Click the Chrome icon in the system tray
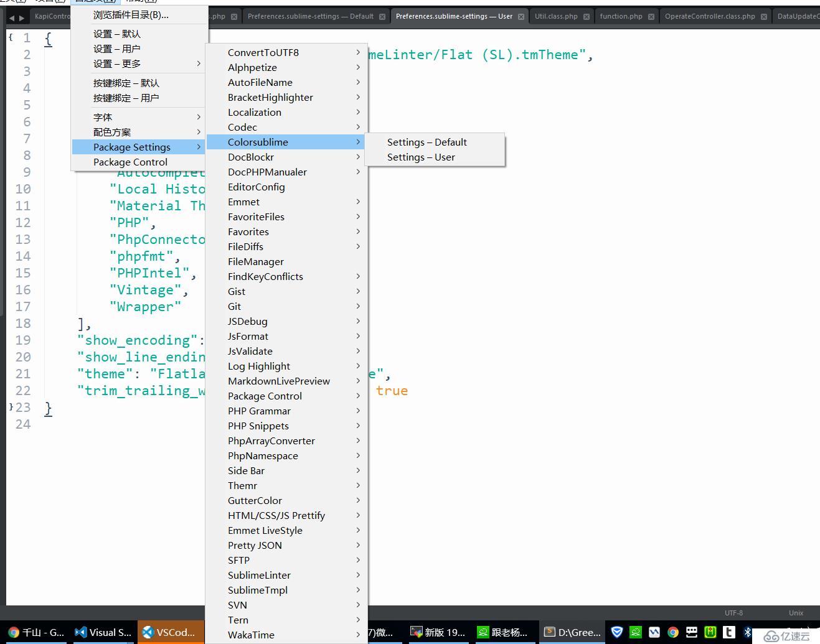The image size is (820, 644). pos(672,632)
